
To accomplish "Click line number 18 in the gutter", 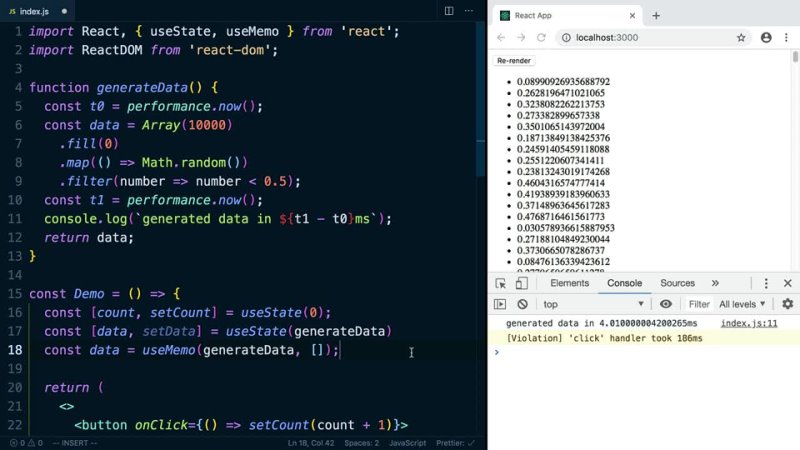I will pyautogui.click(x=15, y=350).
